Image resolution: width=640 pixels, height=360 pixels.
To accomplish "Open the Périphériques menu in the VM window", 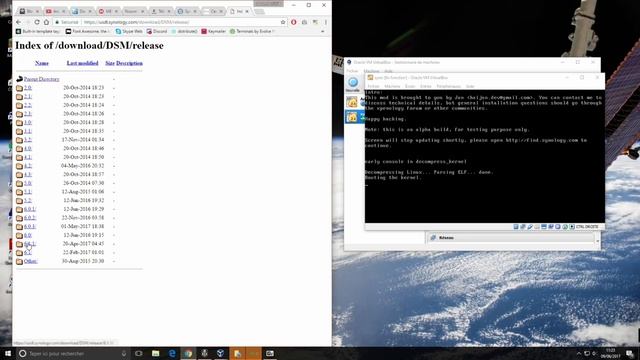I will [449, 86].
